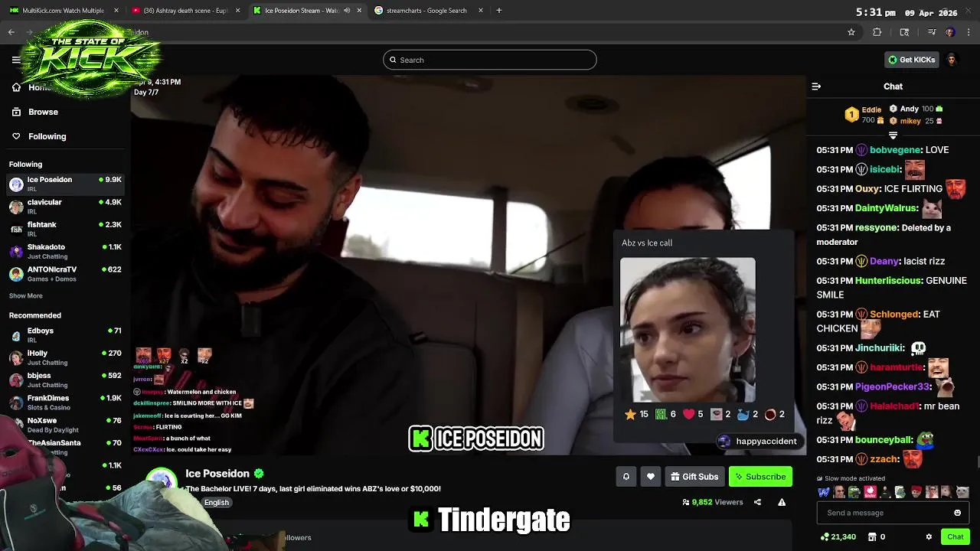Toggle the follow heart button
This screenshot has height=551, width=980.
pos(651,477)
